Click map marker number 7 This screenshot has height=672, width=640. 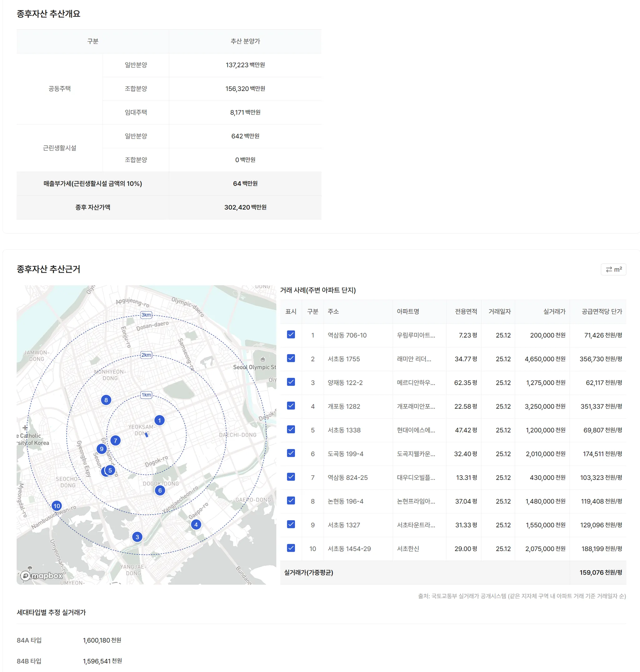pos(115,441)
